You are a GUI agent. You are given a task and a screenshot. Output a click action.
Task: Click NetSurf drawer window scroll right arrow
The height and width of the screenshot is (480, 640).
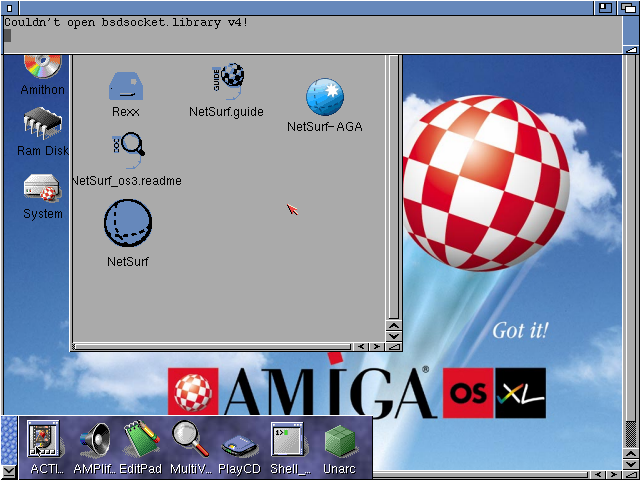(377, 347)
